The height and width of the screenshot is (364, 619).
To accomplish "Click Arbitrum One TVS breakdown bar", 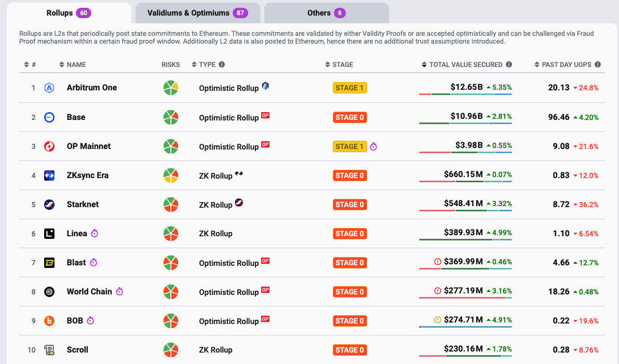I will pyautogui.click(x=465, y=94).
